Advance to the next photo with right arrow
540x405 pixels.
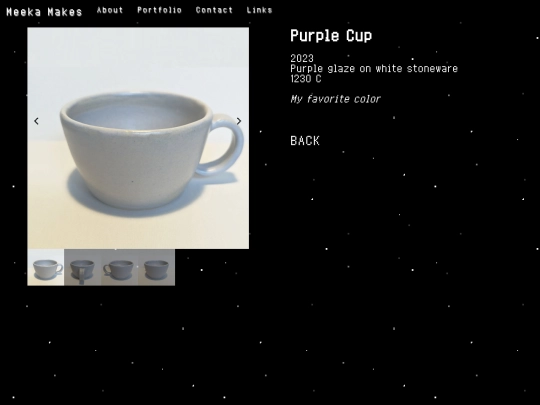pos(239,121)
